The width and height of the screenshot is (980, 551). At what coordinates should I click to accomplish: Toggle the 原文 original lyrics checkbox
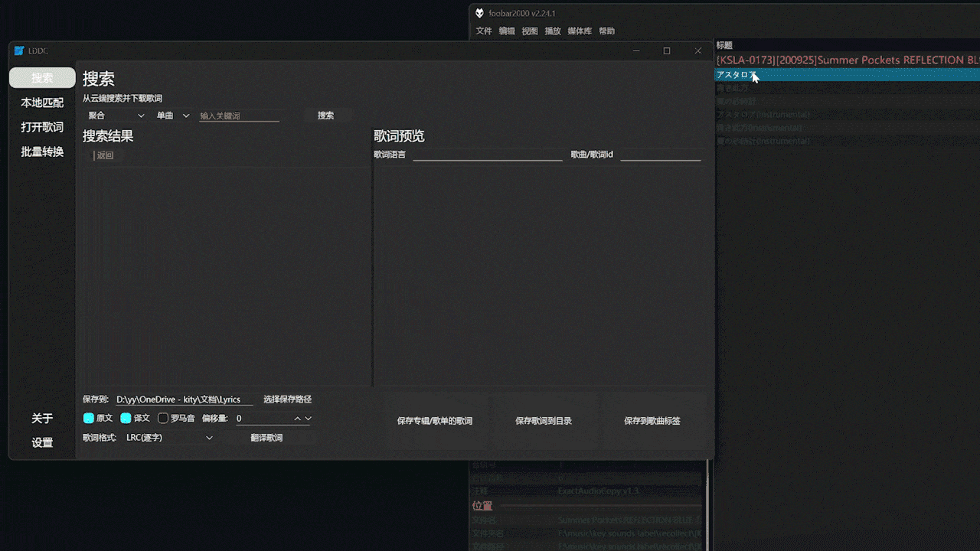[89, 419]
